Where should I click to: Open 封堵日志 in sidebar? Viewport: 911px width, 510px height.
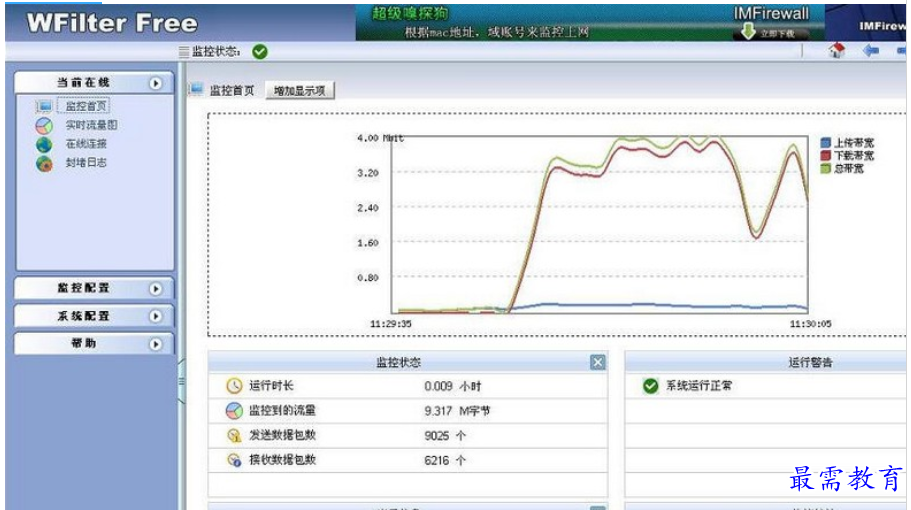[x=86, y=163]
